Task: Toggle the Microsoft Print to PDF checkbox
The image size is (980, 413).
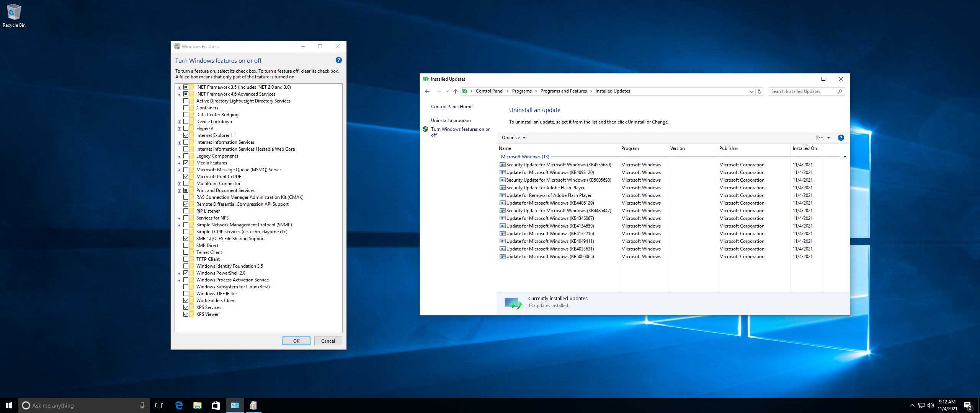Action: click(x=186, y=177)
